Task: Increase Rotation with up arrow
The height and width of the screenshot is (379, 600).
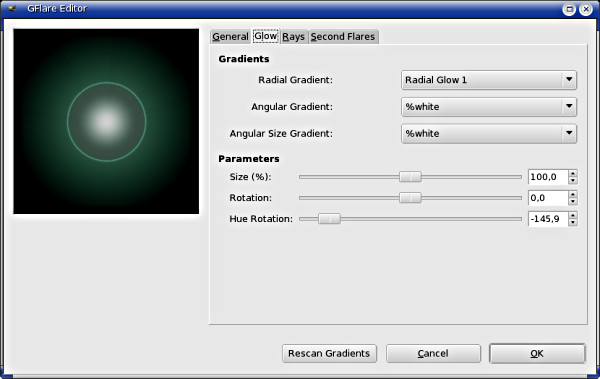Action: 573,194
